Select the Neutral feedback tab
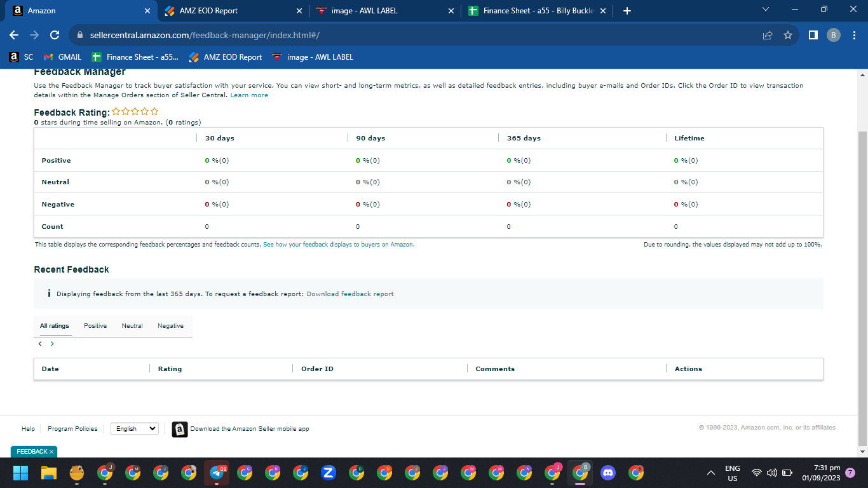 (132, 326)
